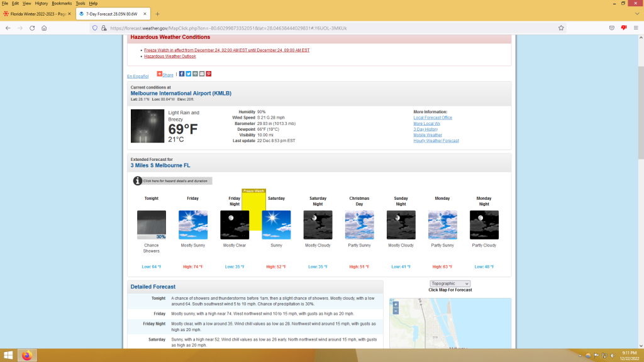
Task: Reload the forecast page
Action: [32, 28]
